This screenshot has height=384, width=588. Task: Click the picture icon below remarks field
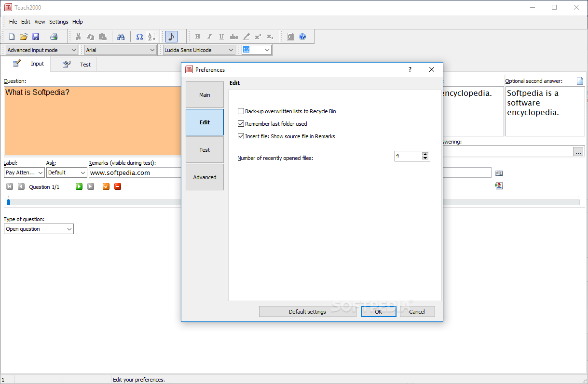(499, 185)
